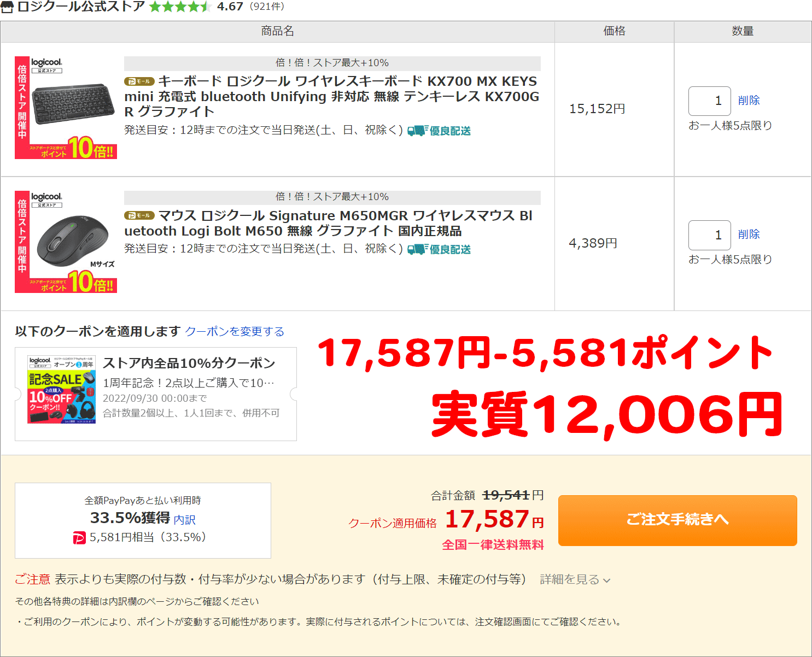Click the 倍！倍！ストア banner above keyboard
Viewport: 812px width, 657px height.
point(332,63)
